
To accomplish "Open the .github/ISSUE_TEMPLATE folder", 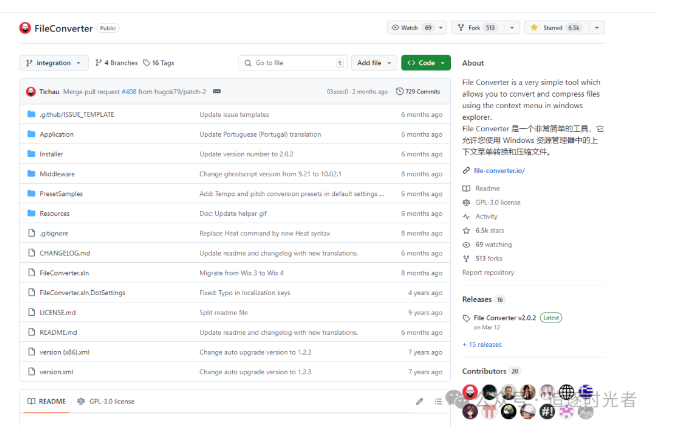I will [77, 115].
